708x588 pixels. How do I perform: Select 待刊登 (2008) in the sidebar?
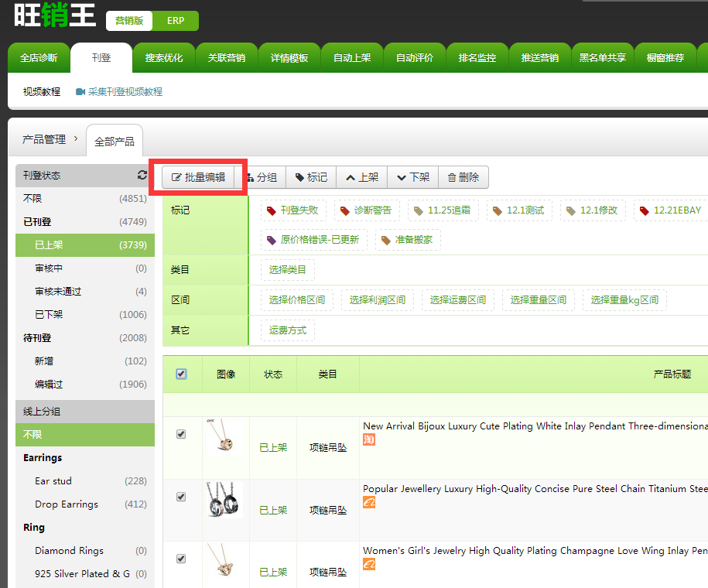click(x=85, y=338)
